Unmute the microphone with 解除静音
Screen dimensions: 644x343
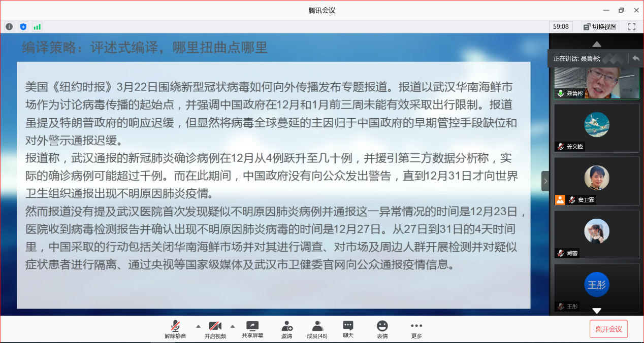175,329
